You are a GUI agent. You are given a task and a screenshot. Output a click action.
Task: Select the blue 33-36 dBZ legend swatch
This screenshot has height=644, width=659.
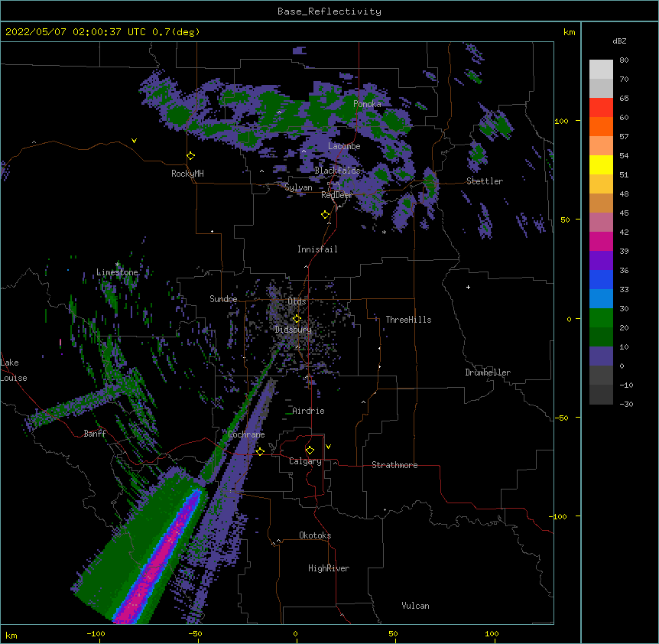601,280
